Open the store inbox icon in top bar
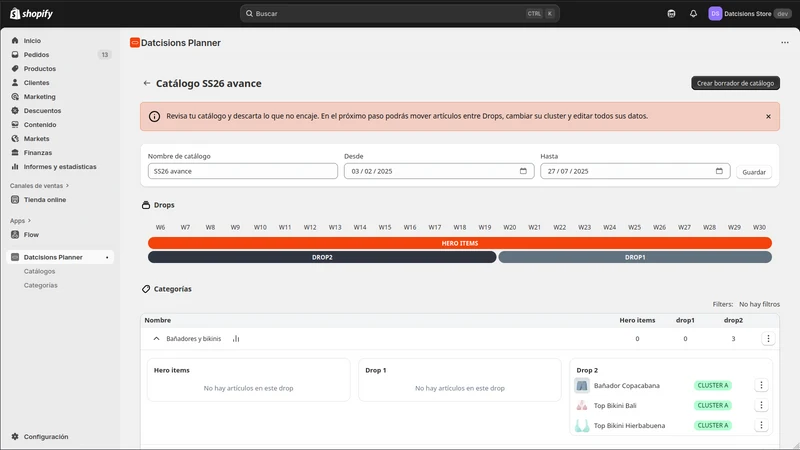Screen dimensions: 800x450 tap(671, 14)
